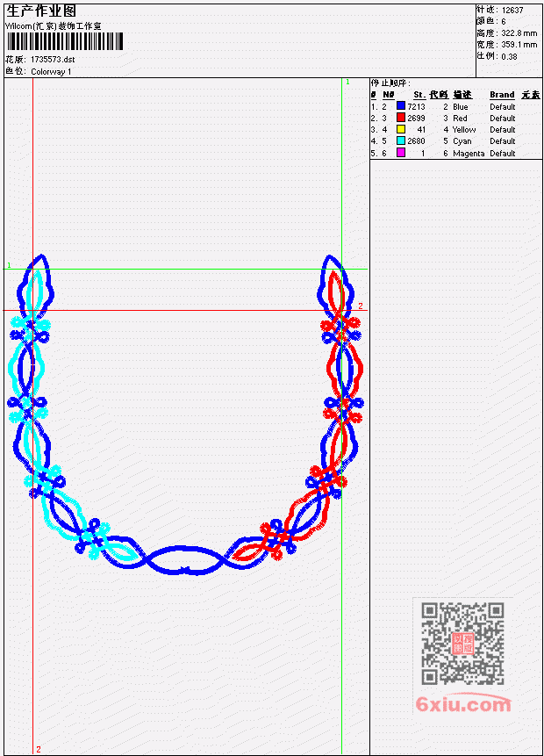Viewport: 544px width, 756px height.
Task: Select the red thread color swatch
Action: tap(400, 117)
